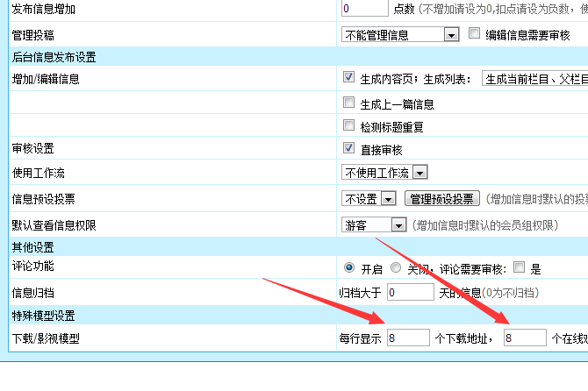Enable 编辑信息需要审核 checkbox
Image resolution: width=588 pixels, height=391 pixels.
pyautogui.click(x=475, y=34)
